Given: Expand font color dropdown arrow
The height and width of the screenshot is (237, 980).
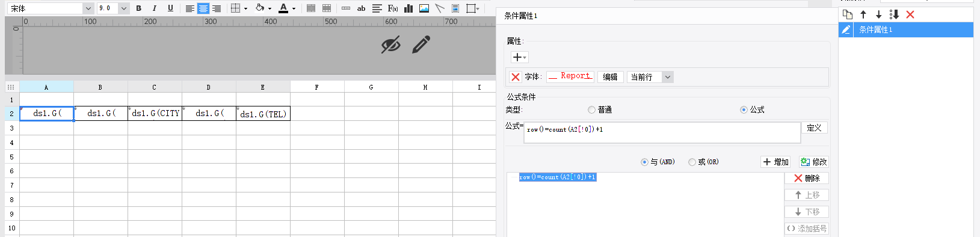Looking at the screenshot, I should 294,8.
